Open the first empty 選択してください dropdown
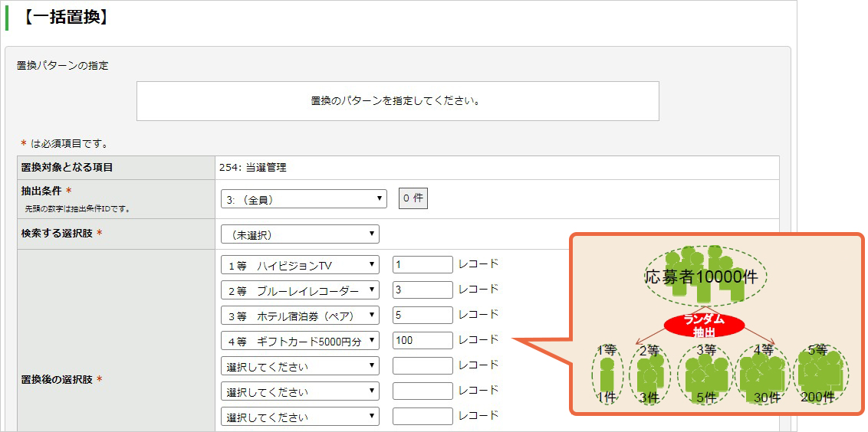The width and height of the screenshot is (868, 432). tap(300, 366)
